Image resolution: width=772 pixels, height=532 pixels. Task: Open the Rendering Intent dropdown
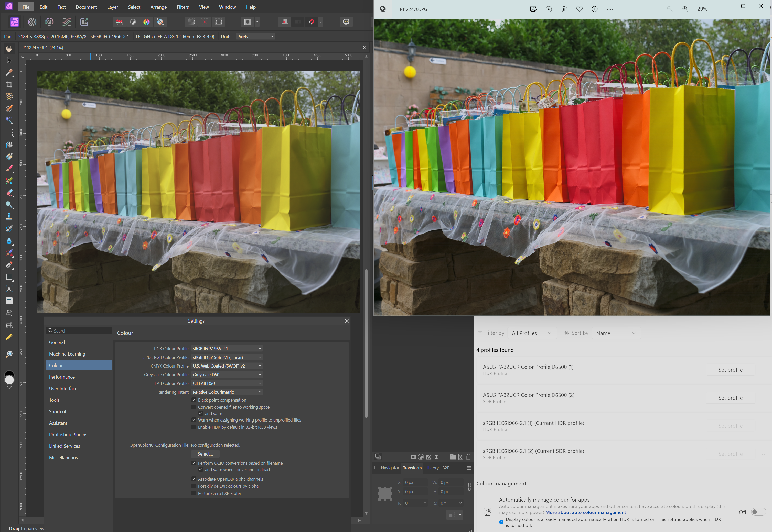coord(227,392)
